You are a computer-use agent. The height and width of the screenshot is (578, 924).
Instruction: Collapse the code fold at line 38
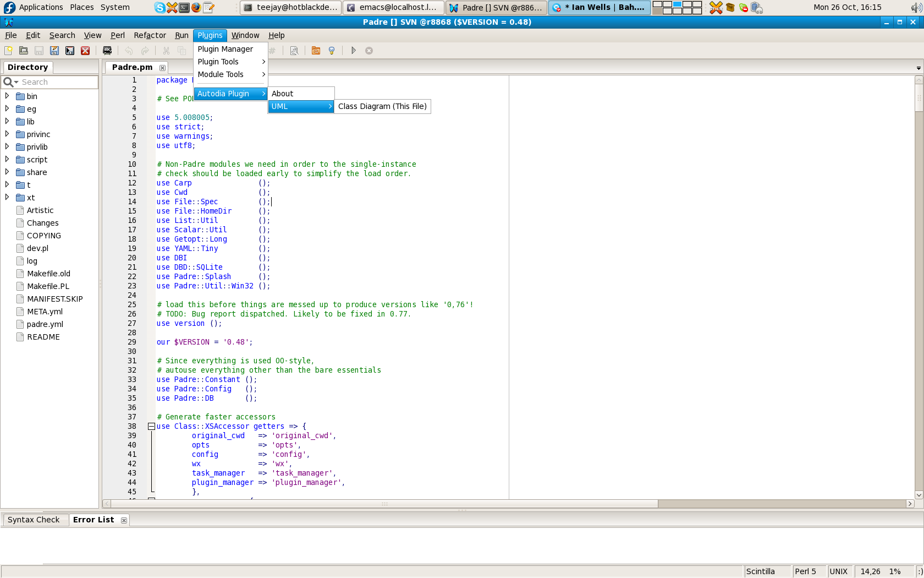[151, 426]
